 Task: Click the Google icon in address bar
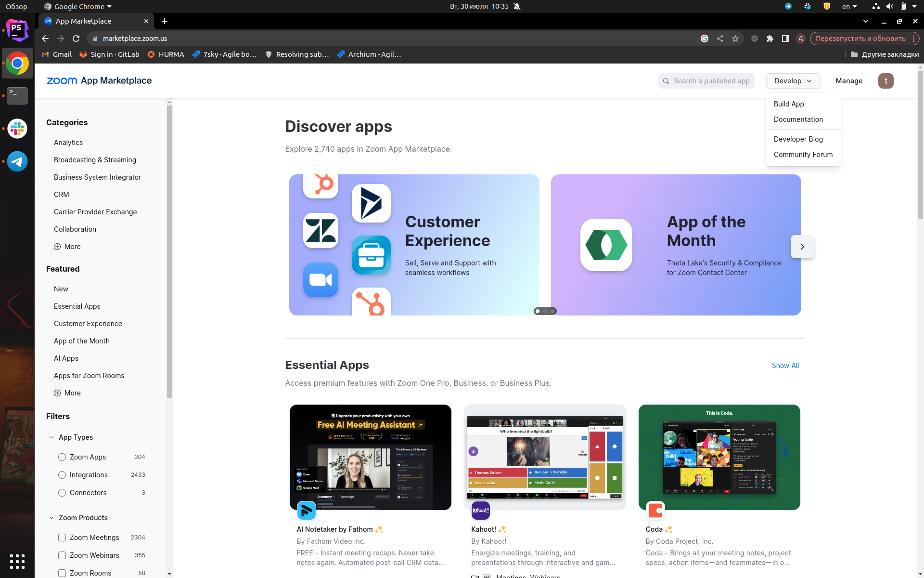[705, 39]
